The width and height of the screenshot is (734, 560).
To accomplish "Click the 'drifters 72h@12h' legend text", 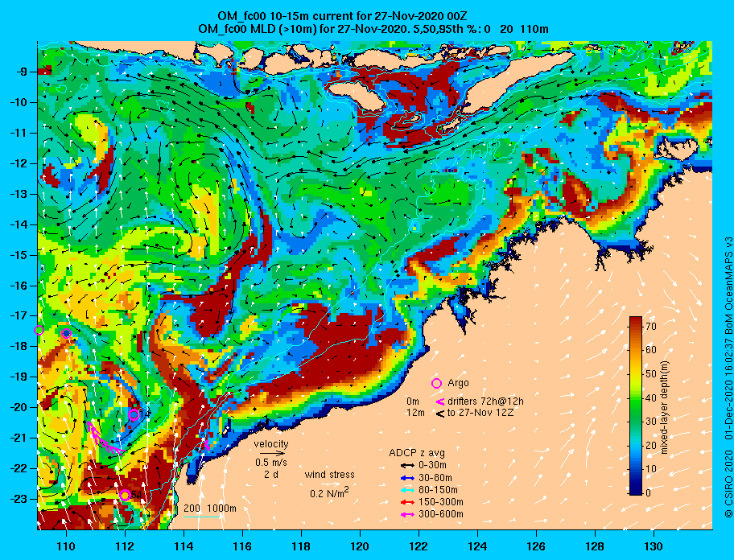I will [485, 401].
